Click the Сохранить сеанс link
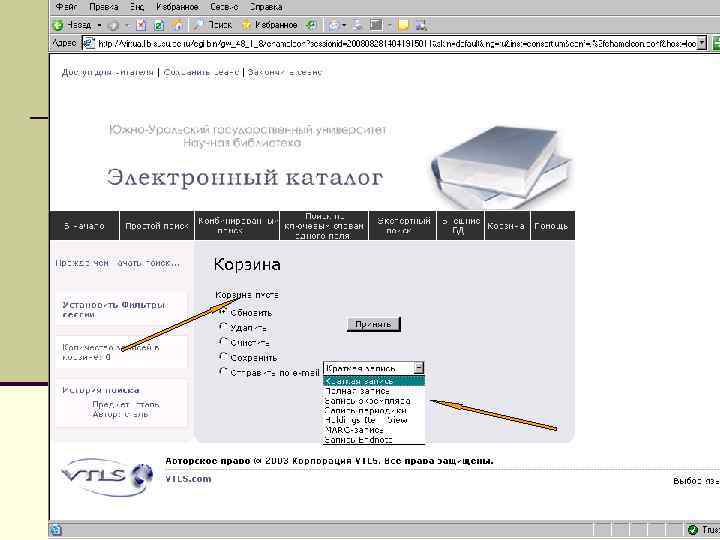 [201, 72]
